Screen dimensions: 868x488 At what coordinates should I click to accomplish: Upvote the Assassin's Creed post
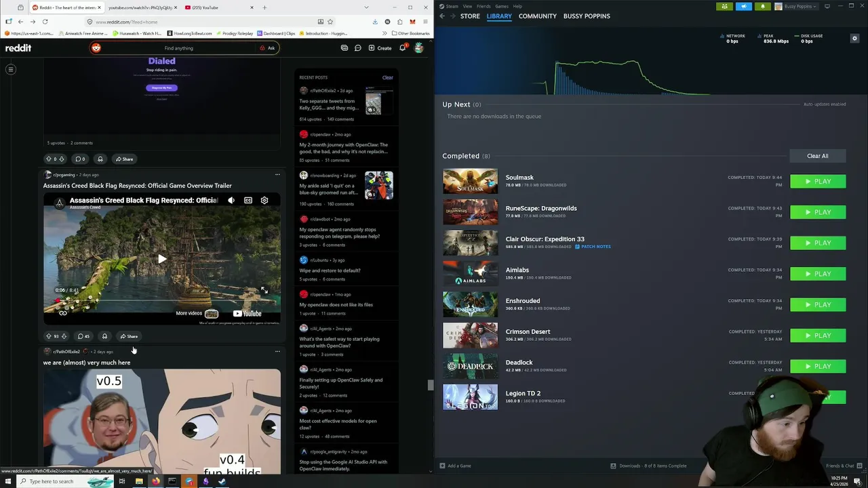[x=48, y=336]
